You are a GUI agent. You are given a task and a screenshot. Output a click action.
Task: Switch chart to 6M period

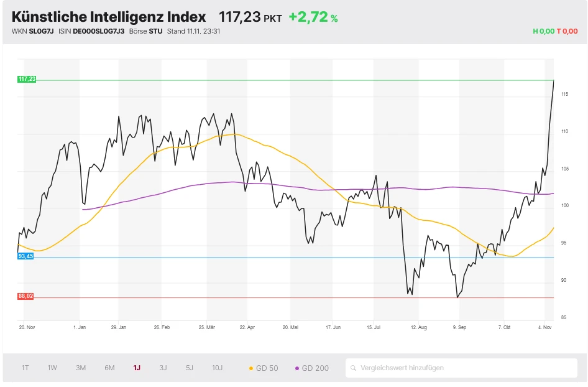(109, 368)
